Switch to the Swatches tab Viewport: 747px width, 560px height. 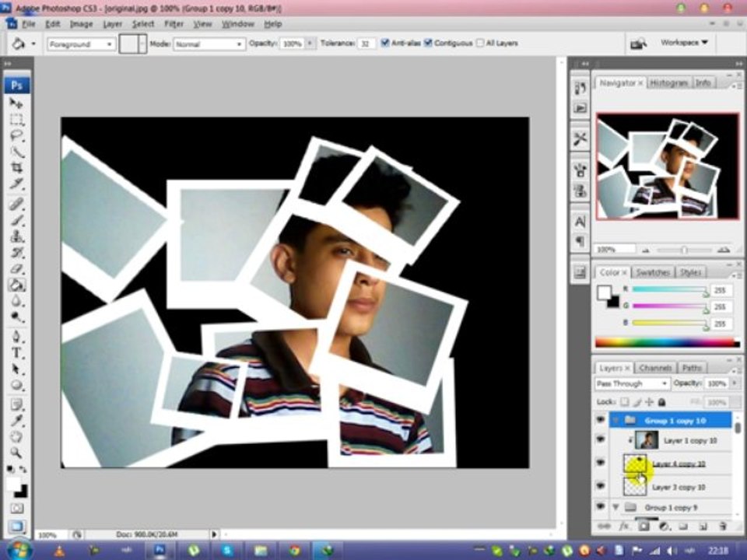pos(653,272)
